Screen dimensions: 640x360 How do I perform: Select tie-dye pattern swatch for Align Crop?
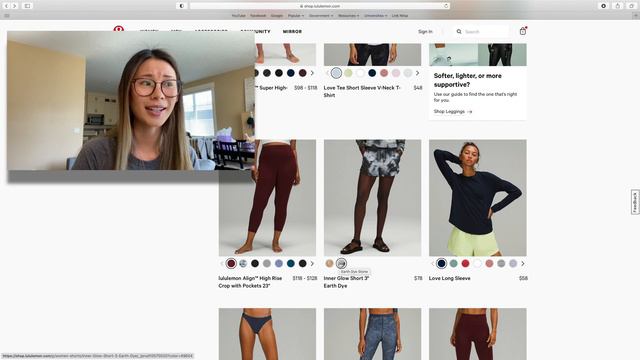tap(243, 264)
